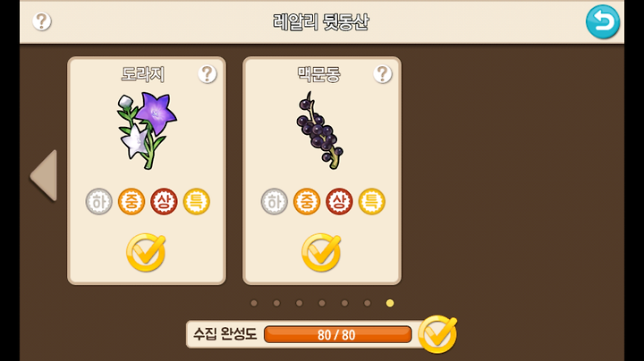Jump to the first page dot
644x361 pixels.
(254, 303)
